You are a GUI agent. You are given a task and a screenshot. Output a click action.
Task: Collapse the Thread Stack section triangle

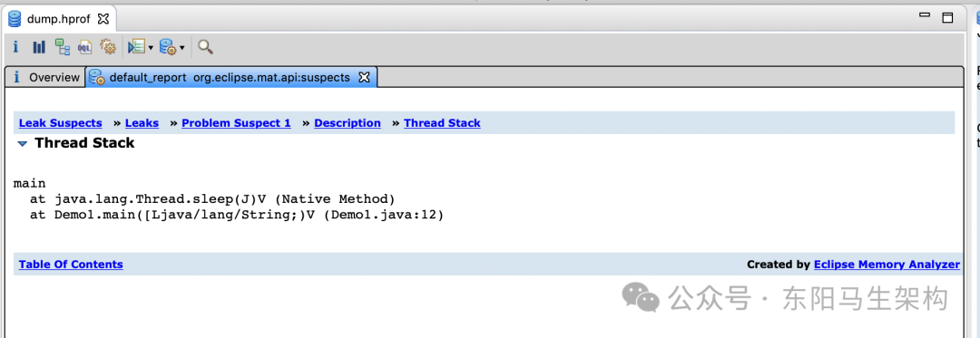(x=23, y=144)
